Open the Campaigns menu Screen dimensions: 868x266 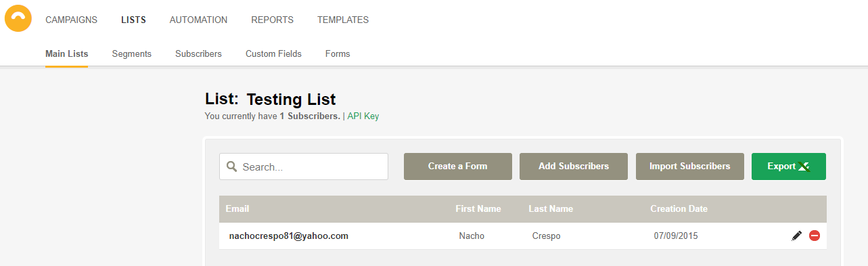pyautogui.click(x=71, y=20)
